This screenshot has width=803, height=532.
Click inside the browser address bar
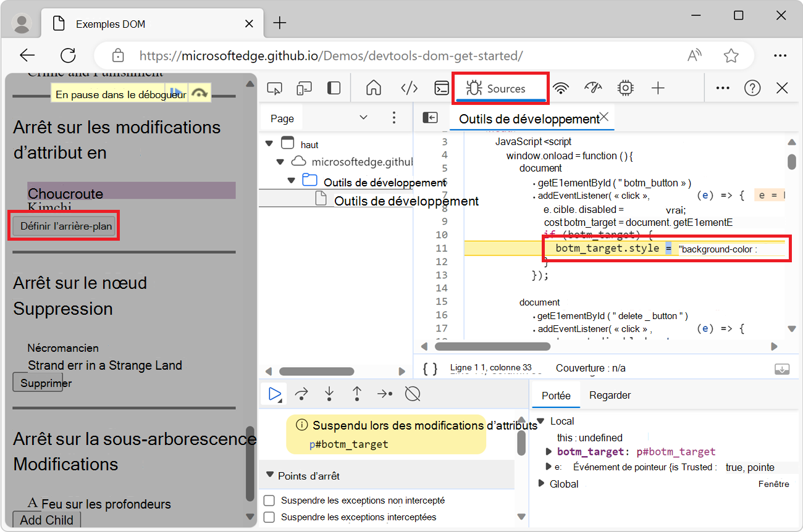pos(371,56)
